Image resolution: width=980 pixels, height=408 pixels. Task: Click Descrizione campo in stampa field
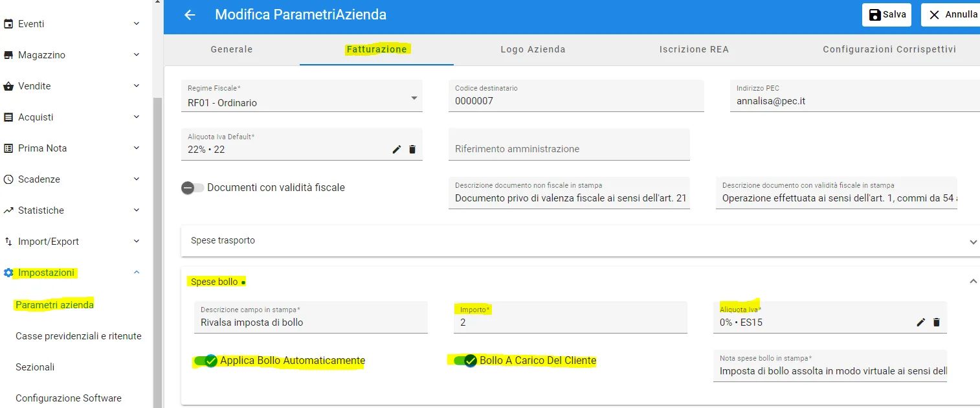pos(311,317)
